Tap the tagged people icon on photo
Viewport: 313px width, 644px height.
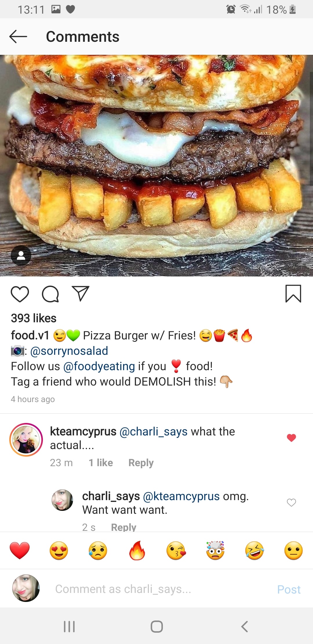21,256
